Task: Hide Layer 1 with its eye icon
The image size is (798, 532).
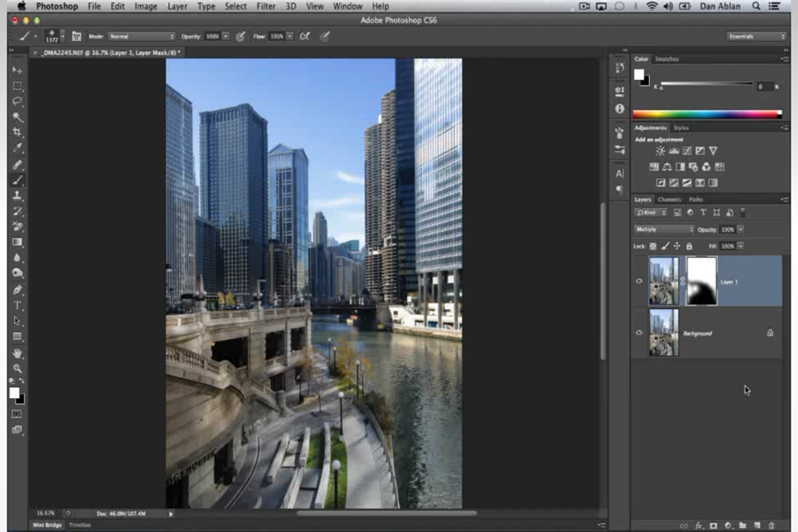Action: pos(639,282)
